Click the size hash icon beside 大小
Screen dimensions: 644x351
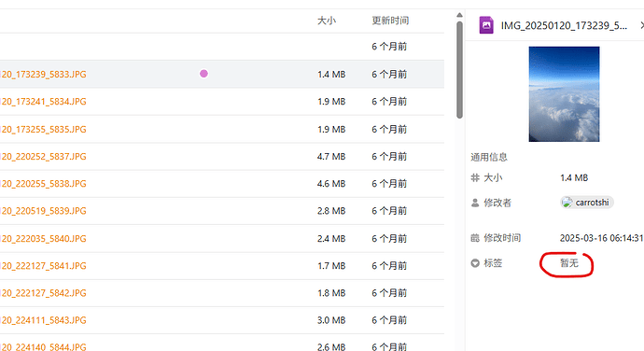[475, 177]
